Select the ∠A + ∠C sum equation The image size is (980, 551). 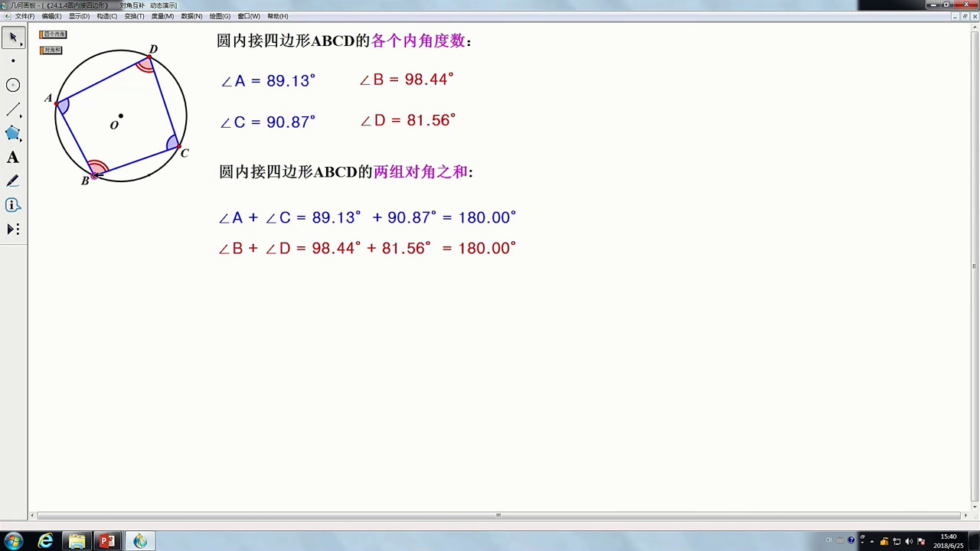click(x=367, y=217)
